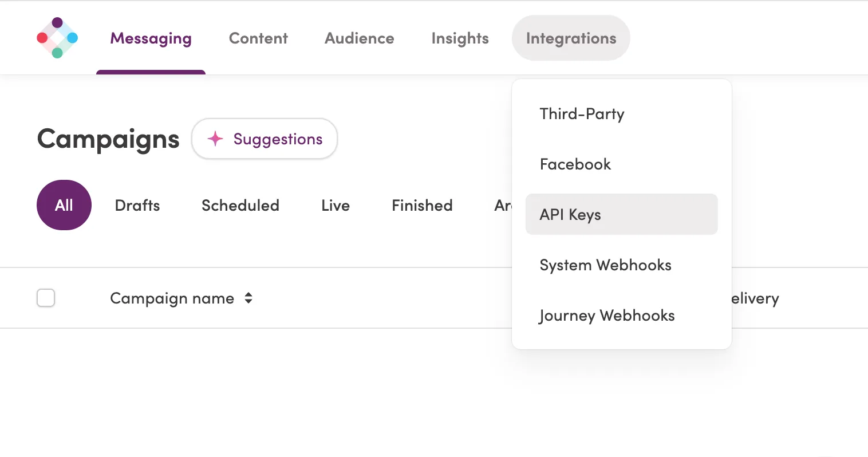Go to Journey Webhooks
Viewport: 868px width, 457px height.
tap(607, 316)
